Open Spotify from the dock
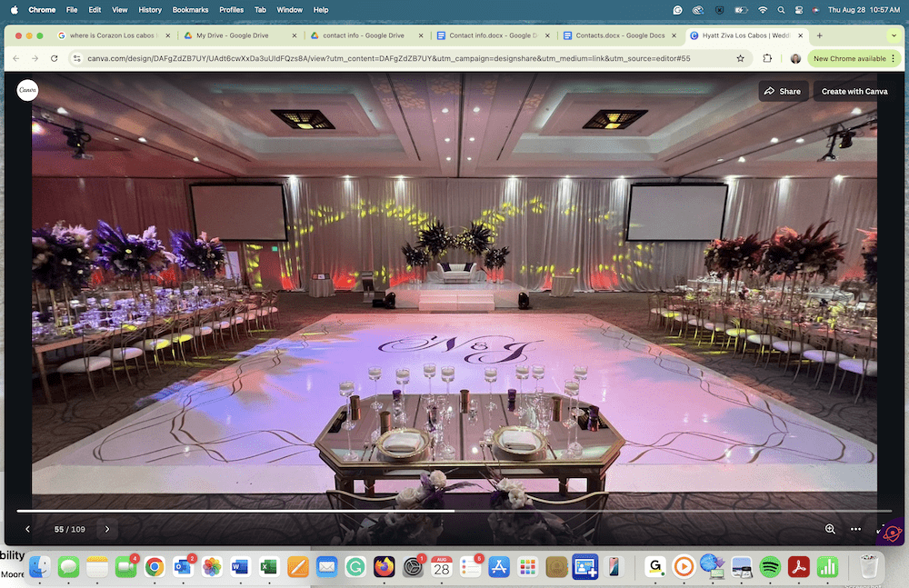 (770, 566)
